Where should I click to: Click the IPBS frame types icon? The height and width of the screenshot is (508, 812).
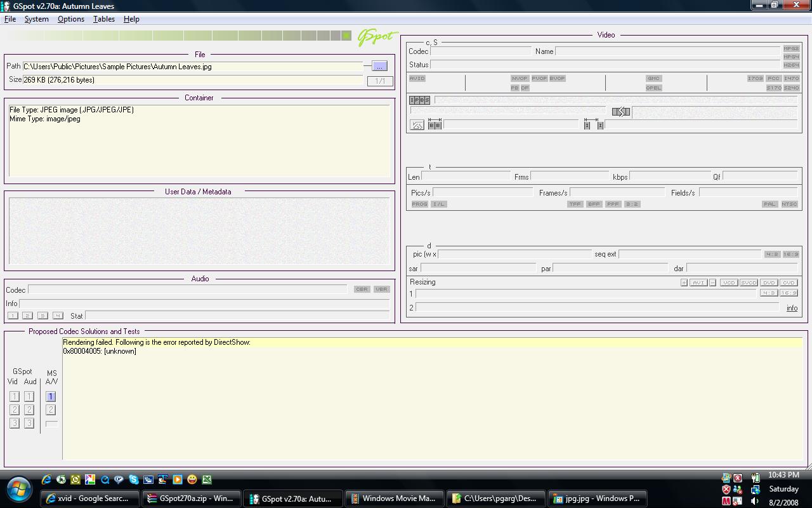tap(419, 100)
